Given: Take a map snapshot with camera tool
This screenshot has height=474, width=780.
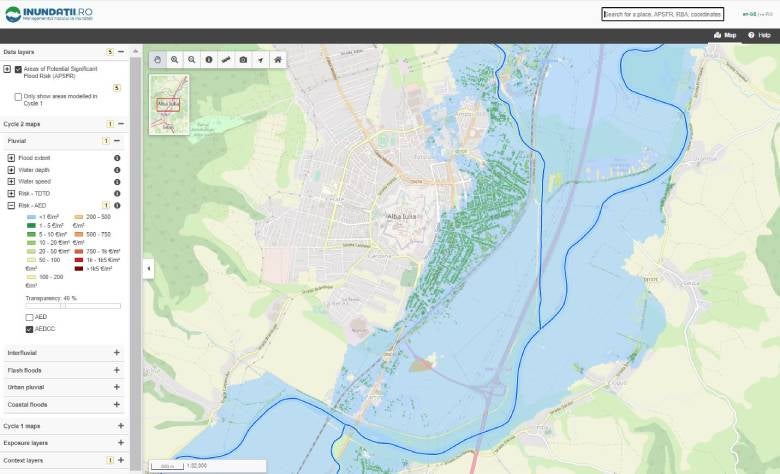Looking at the screenshot, I should click(x=243, y=60).
